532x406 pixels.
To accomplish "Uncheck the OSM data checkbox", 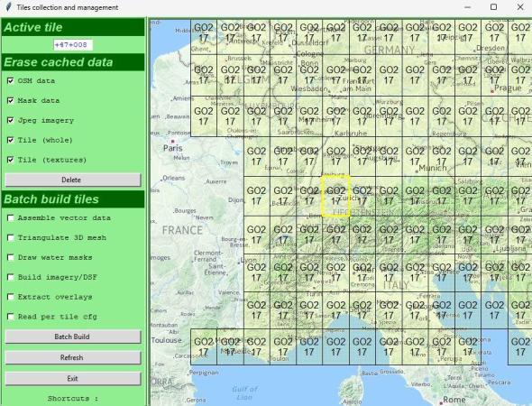I will click(11, 81).
